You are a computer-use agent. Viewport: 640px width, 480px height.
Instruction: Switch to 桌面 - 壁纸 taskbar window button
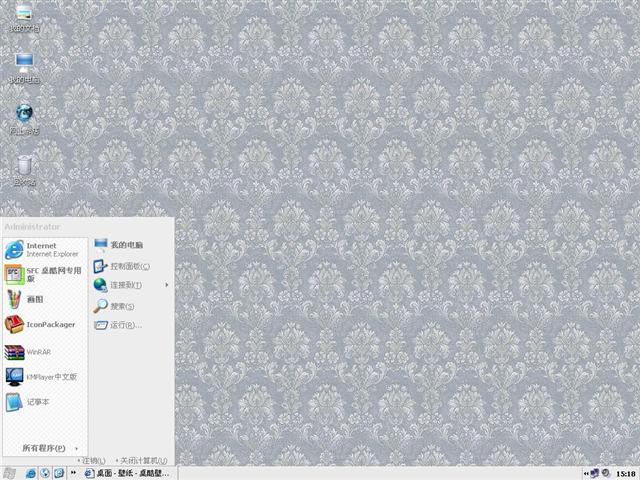[x=129, y=473]
